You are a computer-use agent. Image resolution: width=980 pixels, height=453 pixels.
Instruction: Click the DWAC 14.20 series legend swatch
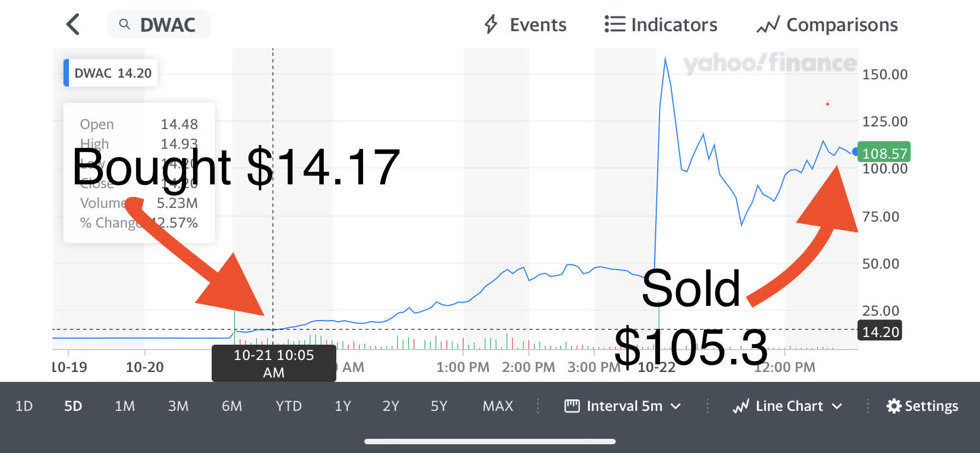(x=67, y=73)
